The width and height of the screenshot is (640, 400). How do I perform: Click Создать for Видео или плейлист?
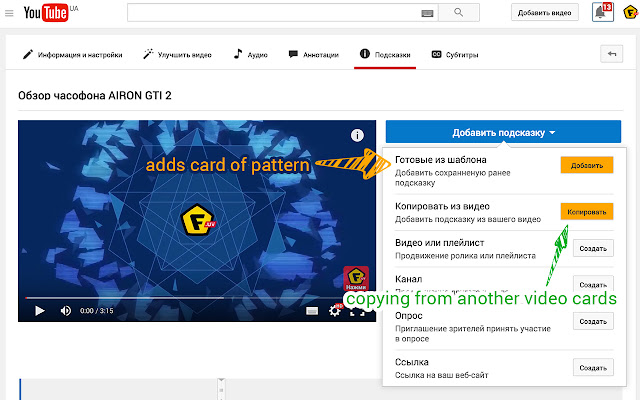pyautogui.click(x=593, y=248)
